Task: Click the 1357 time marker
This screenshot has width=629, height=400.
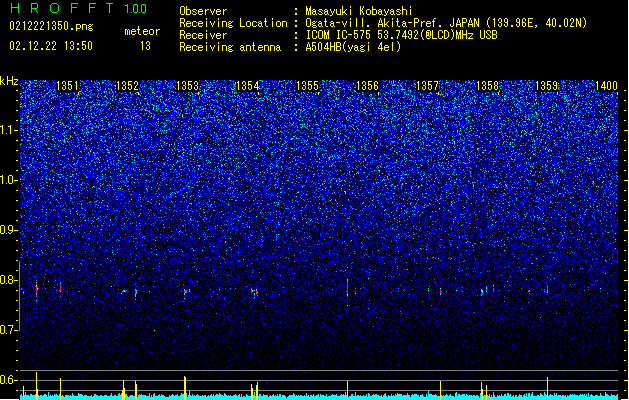Action: click(428, 86)
